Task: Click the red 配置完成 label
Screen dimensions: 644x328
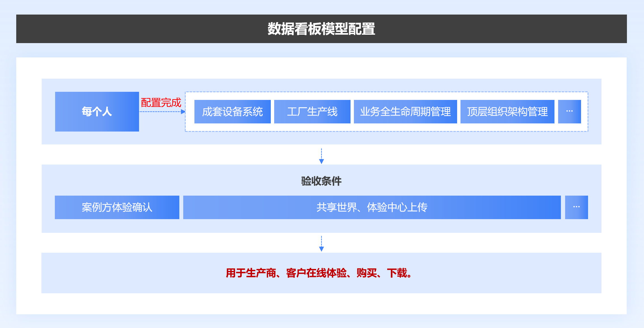Action: (x=161, y=103)
